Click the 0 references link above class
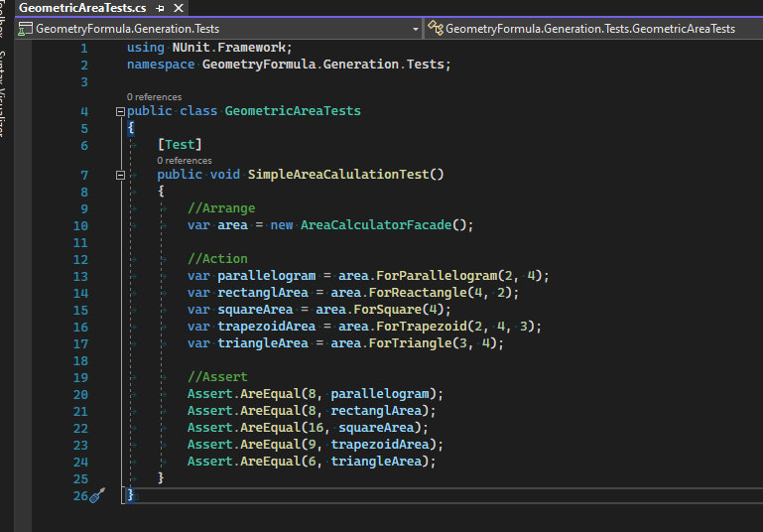 click(x=154, y=97)
